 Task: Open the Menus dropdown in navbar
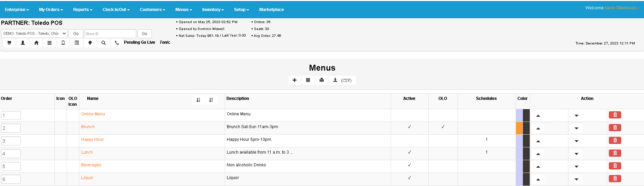pyautogui.click(x=184, y=10)
